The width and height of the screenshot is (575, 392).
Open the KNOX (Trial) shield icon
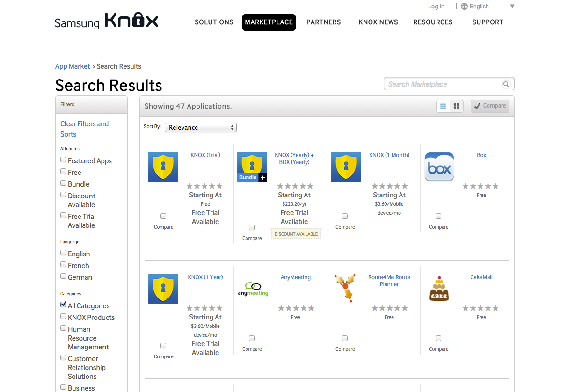pos(163,167)
